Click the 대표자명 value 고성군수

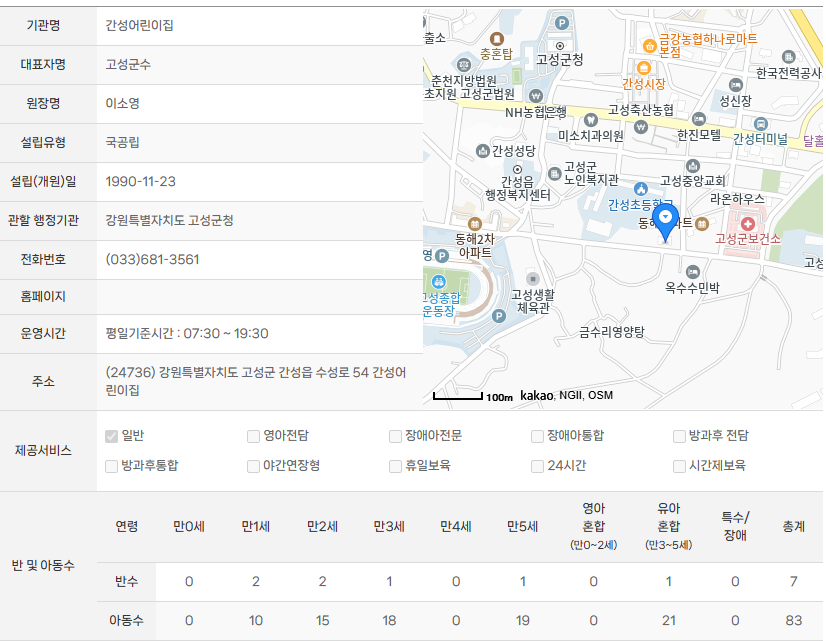(x=128, y=64)
